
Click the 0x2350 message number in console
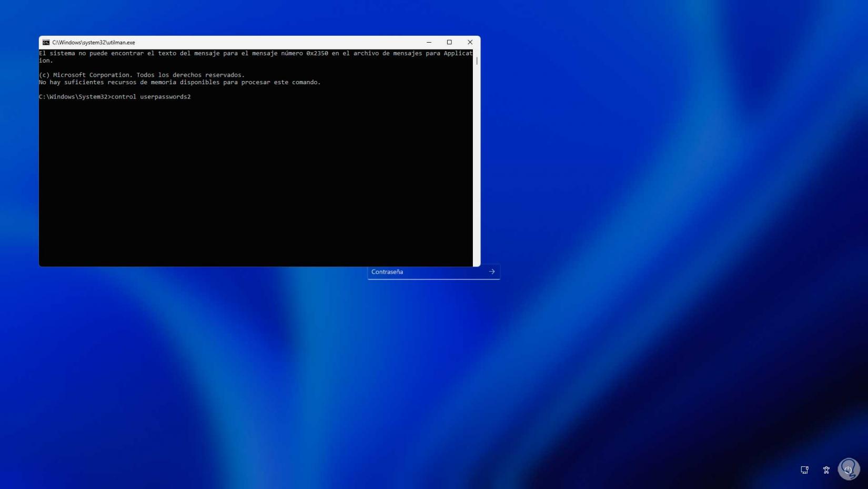click(x=317, y=53)
